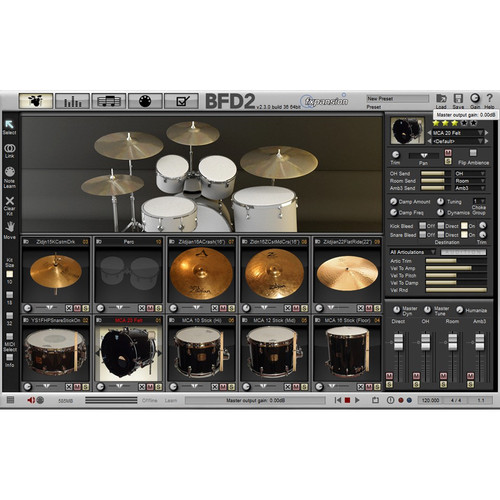The height and width of the screenshot is (500, 500).
Task: Open the Preferences checkmark tab
Action: (182, 101)
